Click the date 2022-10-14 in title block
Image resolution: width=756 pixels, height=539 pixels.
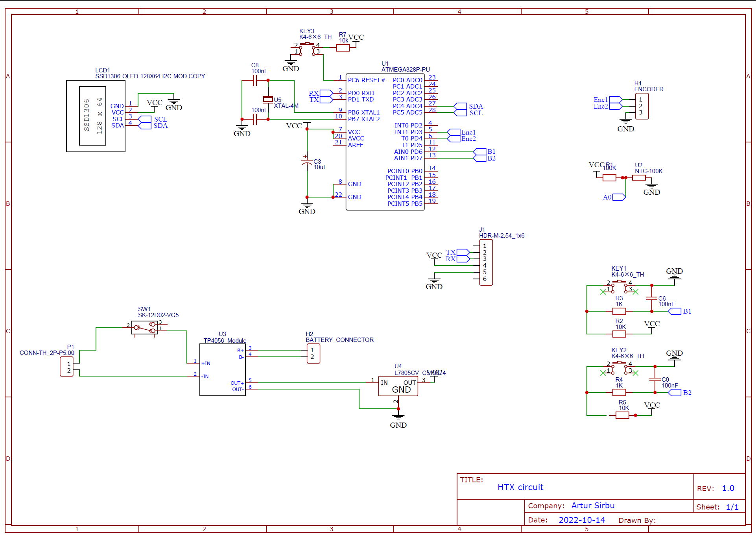tap(582, 520)
